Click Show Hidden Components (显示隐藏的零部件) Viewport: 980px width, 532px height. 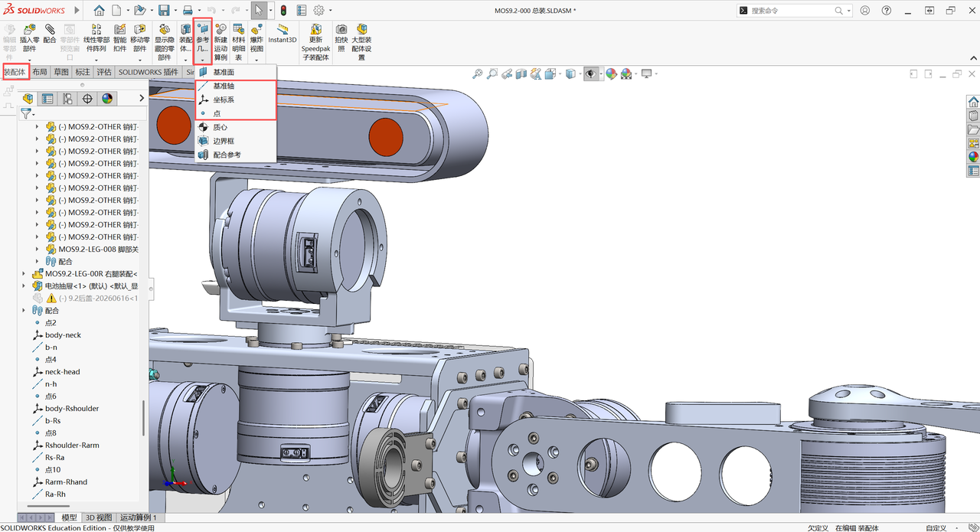(165, 43)
